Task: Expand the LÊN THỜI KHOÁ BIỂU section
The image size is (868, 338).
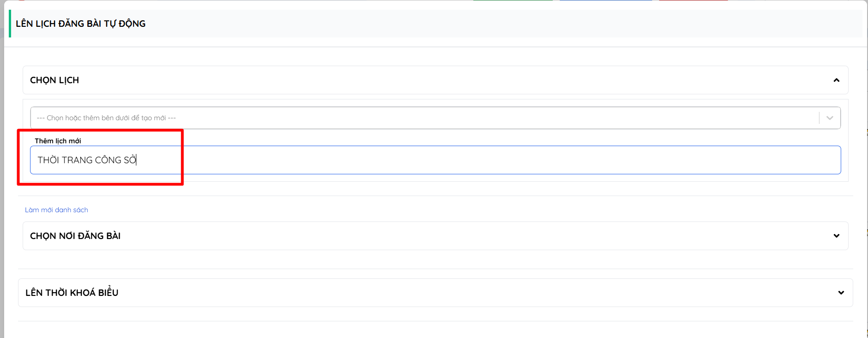Action: click(x=72, y=293)
